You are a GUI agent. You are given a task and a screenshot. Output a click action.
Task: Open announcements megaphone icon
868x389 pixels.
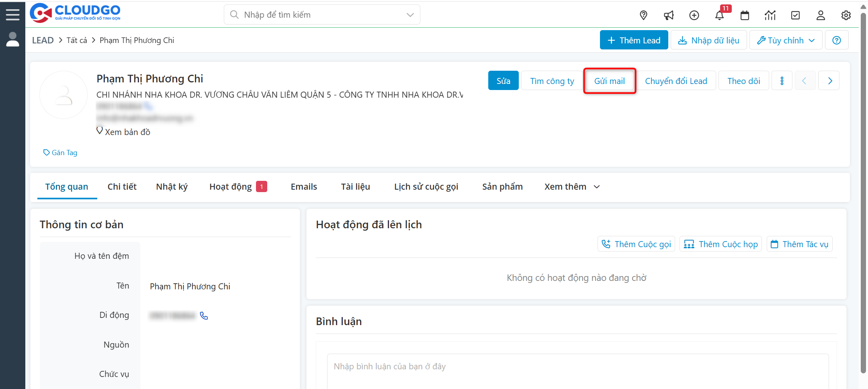point(669,15)
